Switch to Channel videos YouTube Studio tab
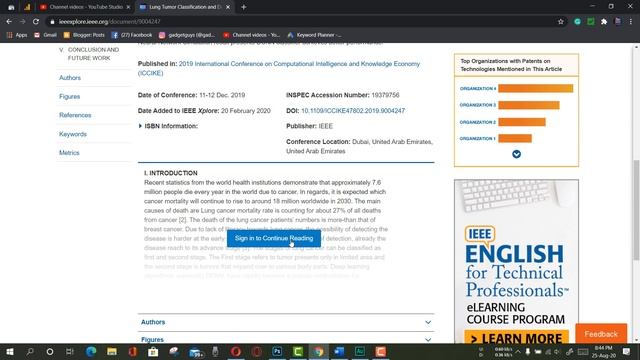The image size is (640, 360). pyautogui.click(x=85, y=7)
